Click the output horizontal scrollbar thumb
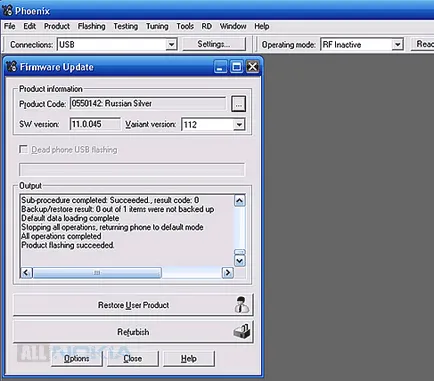This screenshot has width=434, height=381. pos(97,273)
